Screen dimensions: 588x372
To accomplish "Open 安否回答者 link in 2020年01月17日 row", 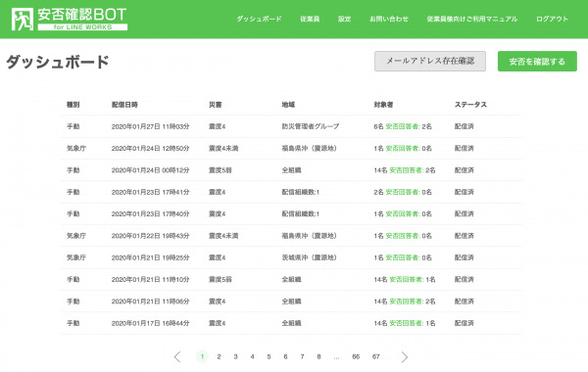I will (x=406, y=323).
